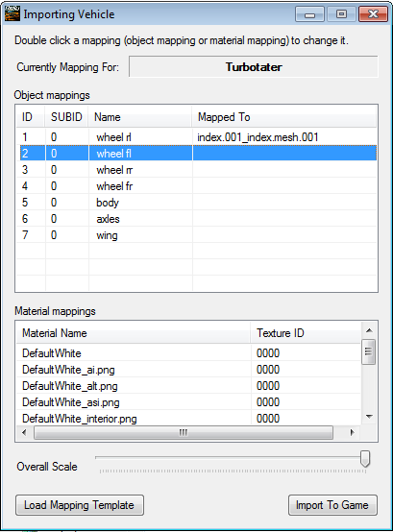Select the DefaultWhite_ai.png material row
Image resolution: width=393 pixels, height=532 pixels.
[188, 370]
